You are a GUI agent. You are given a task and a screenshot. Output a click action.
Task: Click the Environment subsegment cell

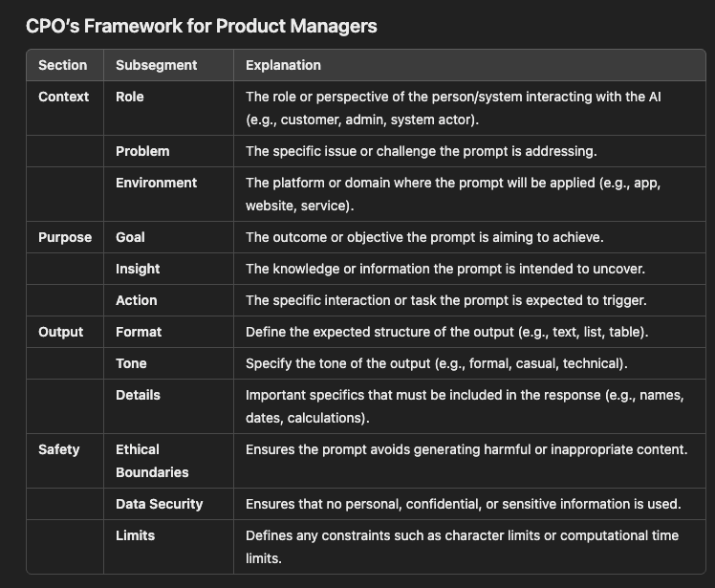(156, 183)
